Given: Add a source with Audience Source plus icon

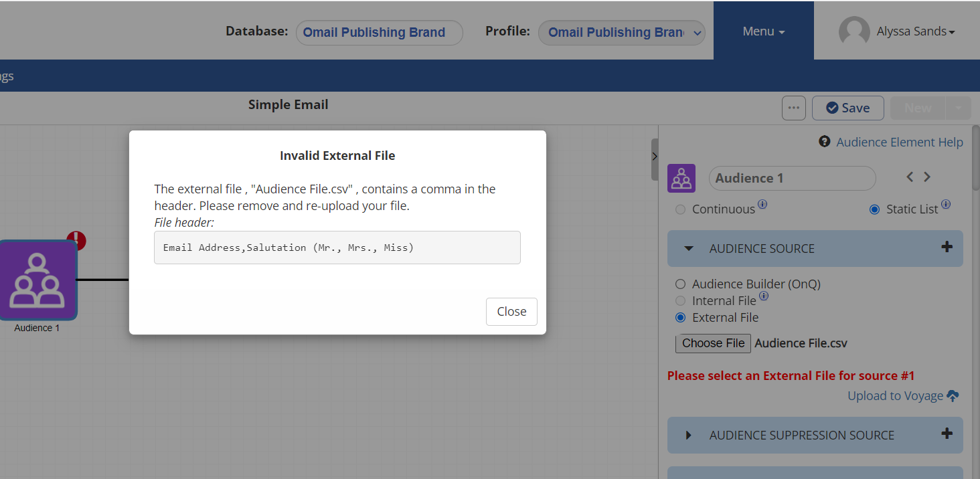Looking at the screenshot, I should point(947,248).
